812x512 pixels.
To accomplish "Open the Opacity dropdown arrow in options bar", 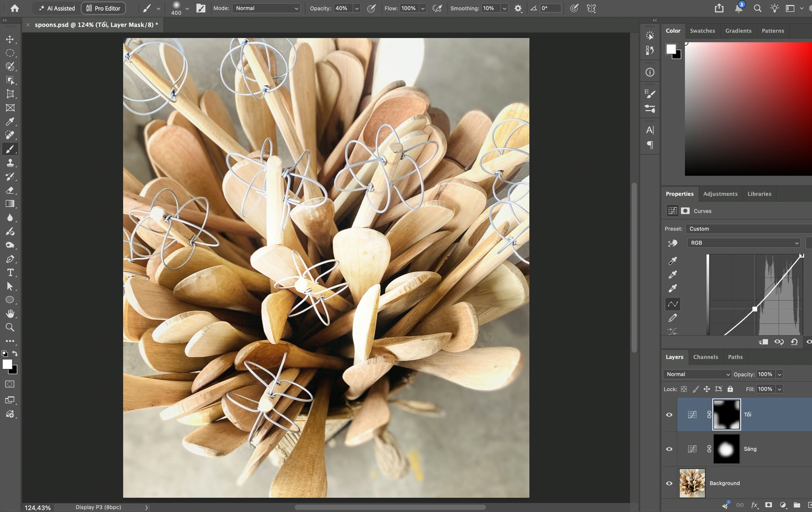I will click(357, 8).
